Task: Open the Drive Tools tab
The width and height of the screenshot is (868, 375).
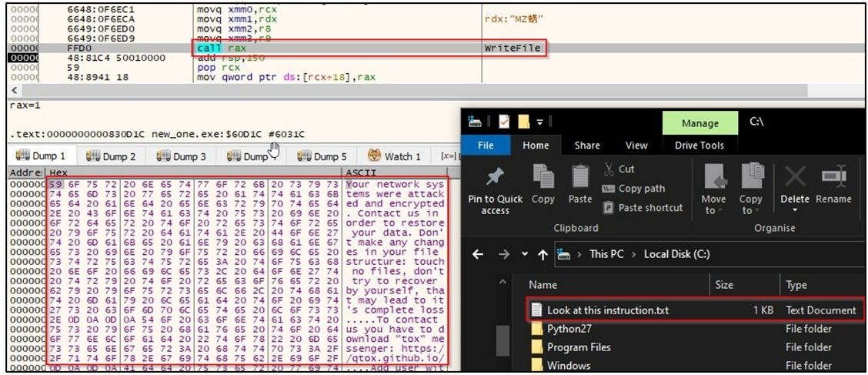Action: point(699,145)
